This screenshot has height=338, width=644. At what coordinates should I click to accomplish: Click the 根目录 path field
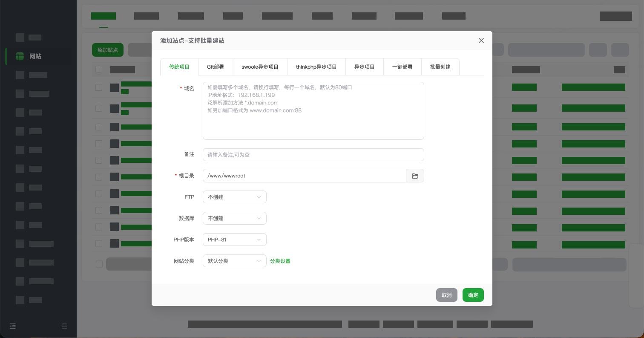(x=305, y=176)
